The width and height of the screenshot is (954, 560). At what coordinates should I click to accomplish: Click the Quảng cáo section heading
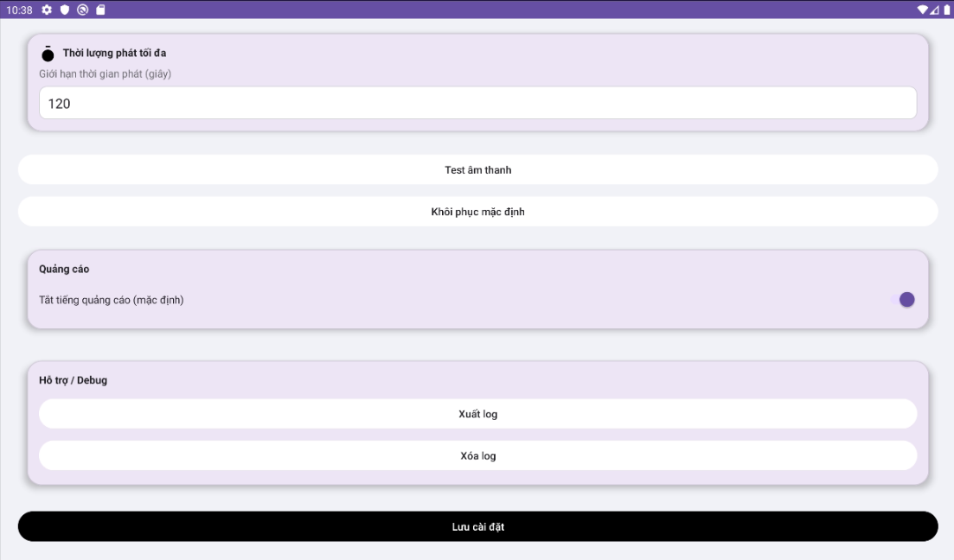coord(64,270)
